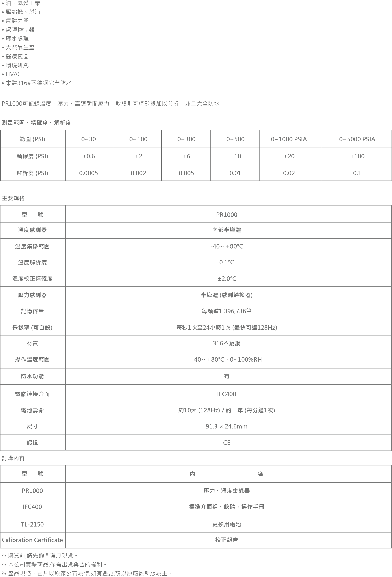Viewport: 392px width, 577px height.
Task: Click the 0.1°C resolution value
Action: [227, 262]
